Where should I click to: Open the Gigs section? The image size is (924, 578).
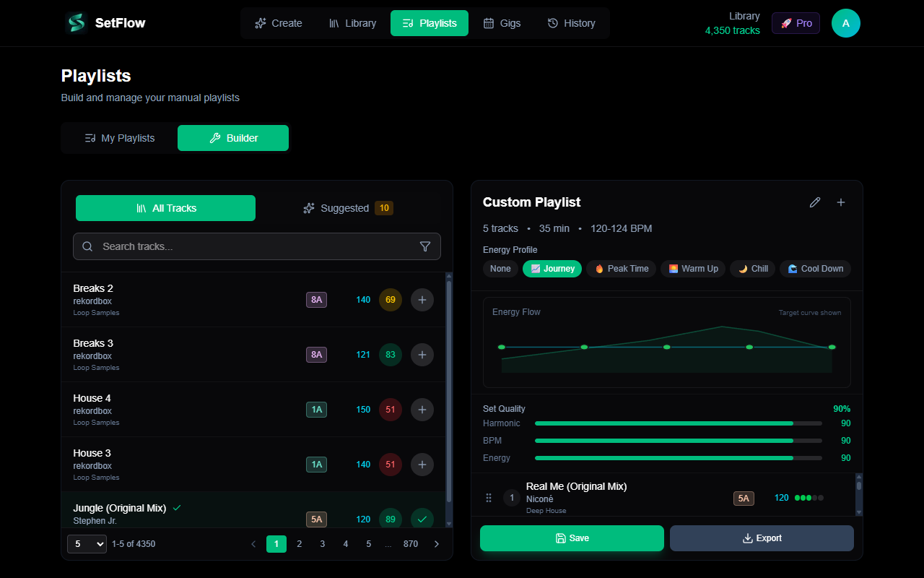(502, 22)
